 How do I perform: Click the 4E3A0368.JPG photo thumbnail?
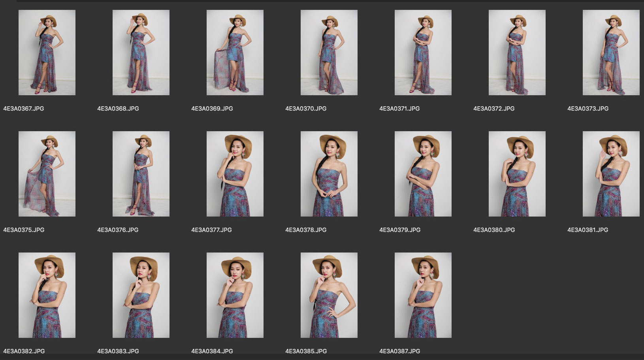click(x=141, y=53)
